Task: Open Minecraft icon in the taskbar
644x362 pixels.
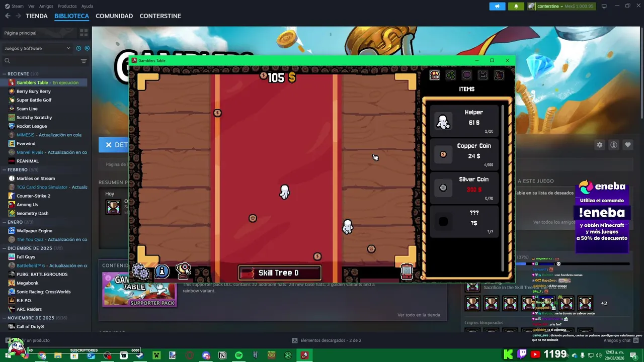Action: point(156,355)
